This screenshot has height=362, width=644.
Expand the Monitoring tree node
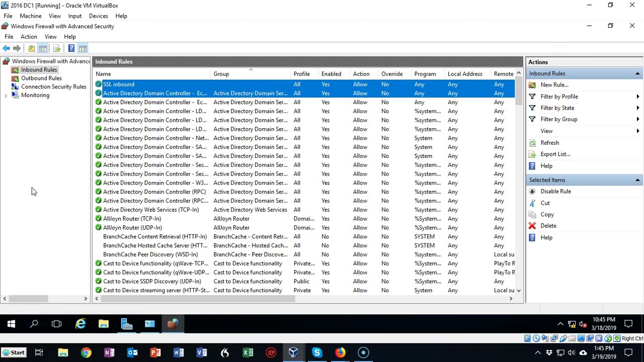(x=6, y=96)
